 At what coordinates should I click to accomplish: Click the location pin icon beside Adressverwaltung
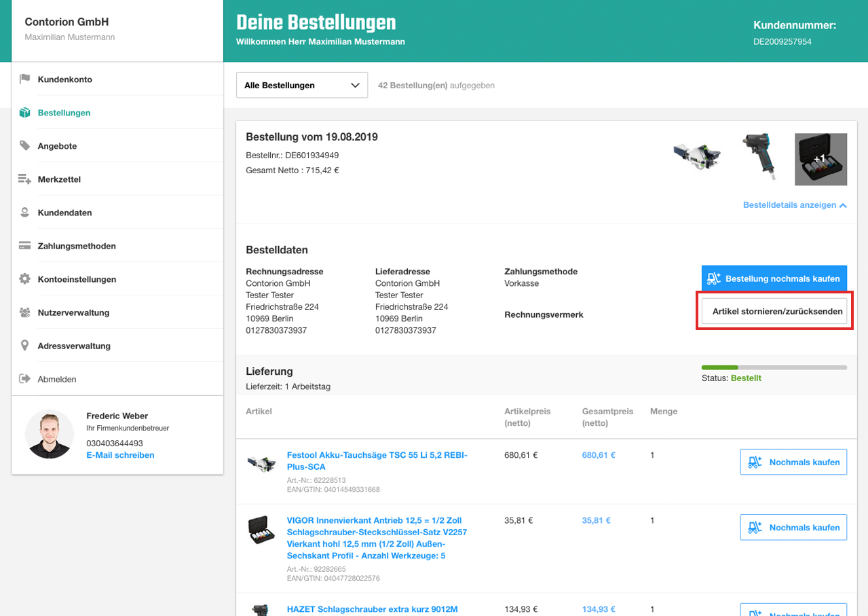coord(25,346)
